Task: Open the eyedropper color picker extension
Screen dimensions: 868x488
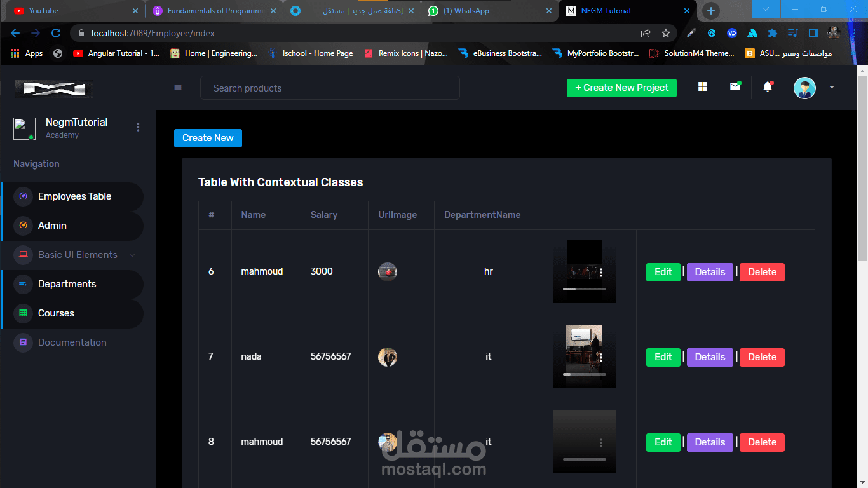Action: [x=691, y=33]
